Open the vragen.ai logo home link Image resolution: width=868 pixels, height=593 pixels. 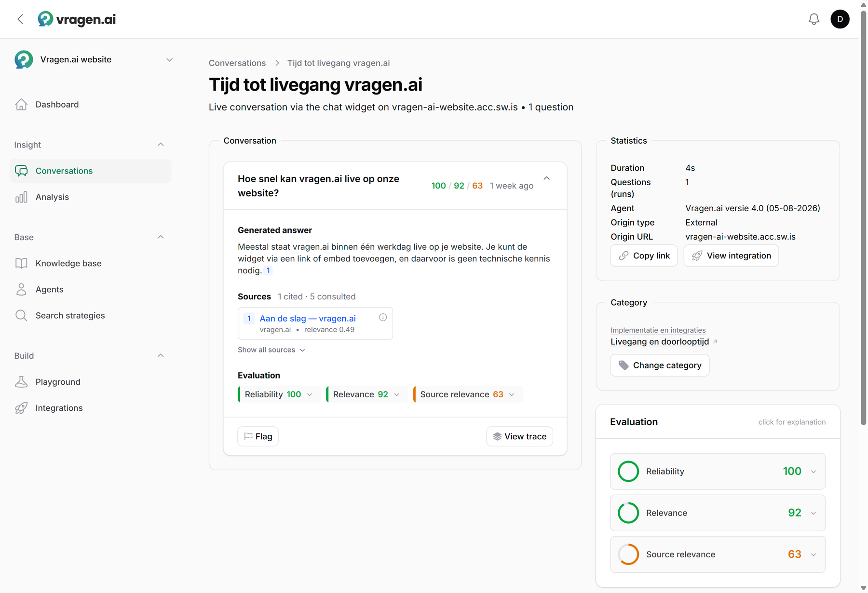tap(77, 19)
